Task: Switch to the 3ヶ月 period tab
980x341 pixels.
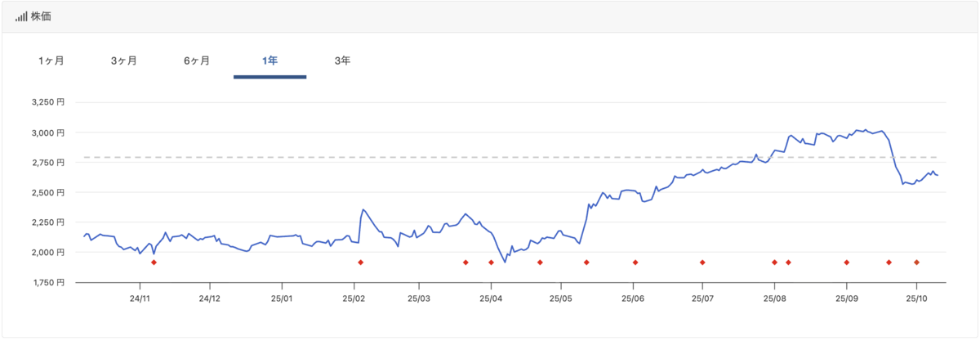Action: point(124,61)
